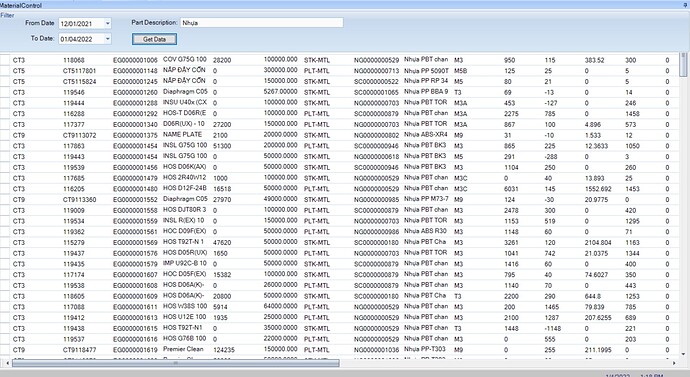Select cell NG0000001036
The width and height of the screenshot is (690, 377).
coord(376,350)
